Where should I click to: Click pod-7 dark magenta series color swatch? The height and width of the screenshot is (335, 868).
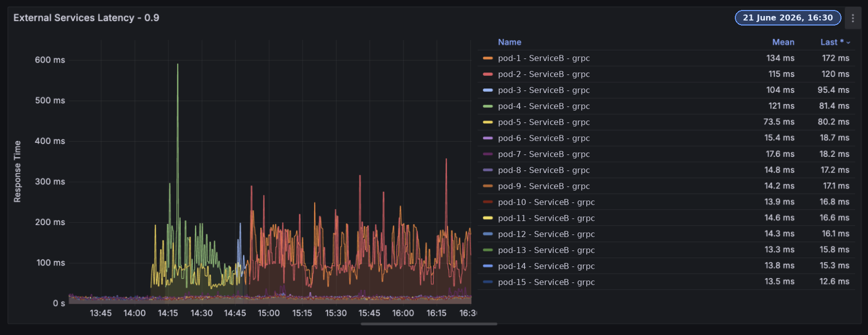[488, 154]
